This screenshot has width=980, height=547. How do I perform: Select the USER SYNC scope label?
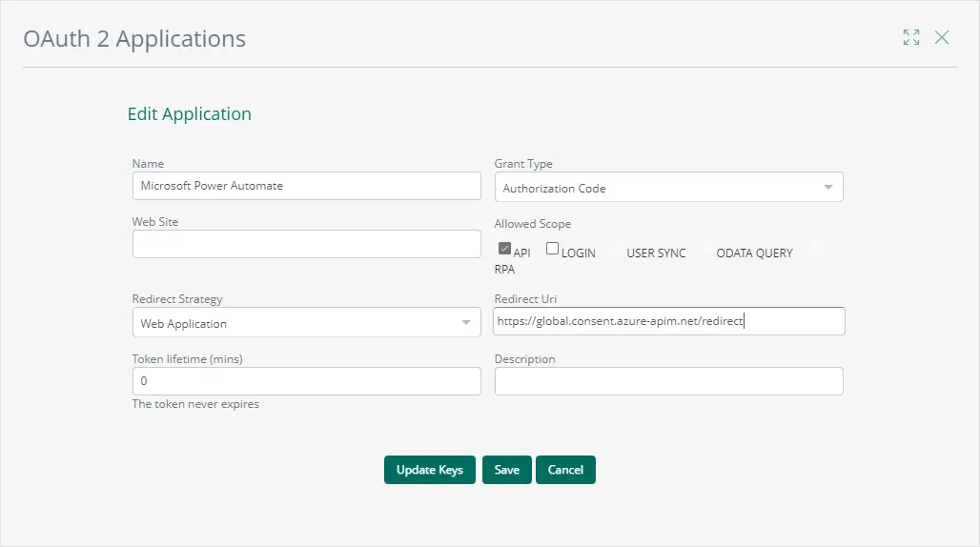[x=656, y=253]
